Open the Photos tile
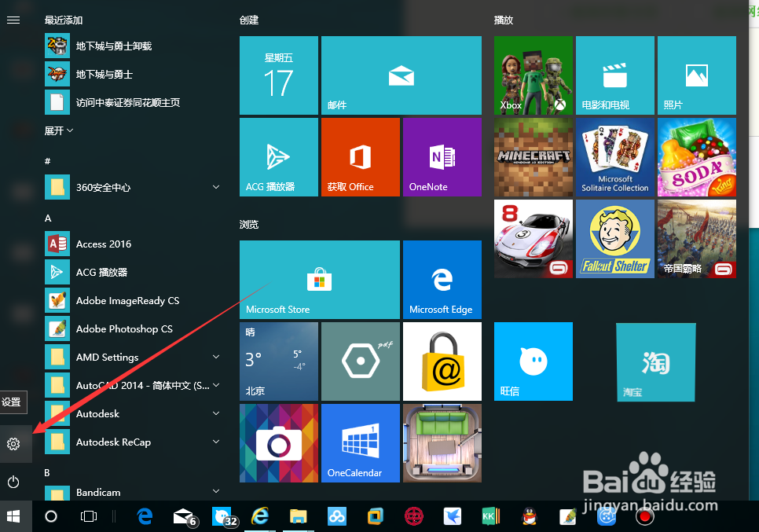Viewport: 759px width, 532px height. click(x=697, y=75)
